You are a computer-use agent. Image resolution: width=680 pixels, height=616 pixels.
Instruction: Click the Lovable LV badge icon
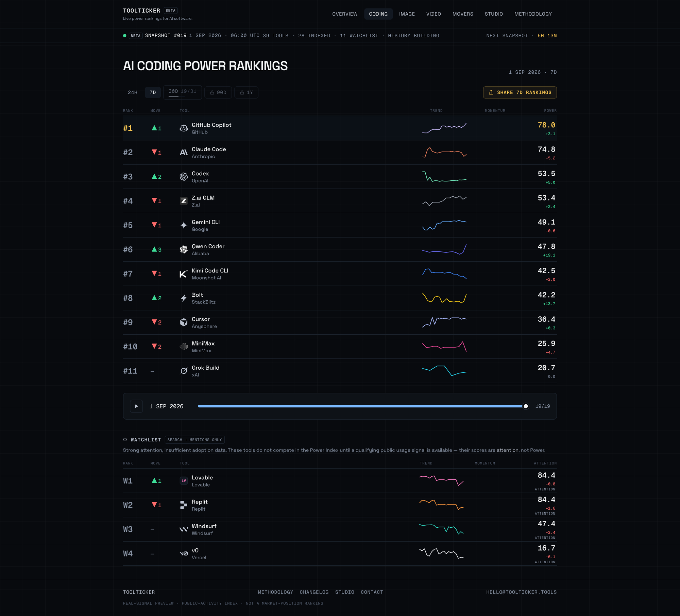[x=184, y=481]
